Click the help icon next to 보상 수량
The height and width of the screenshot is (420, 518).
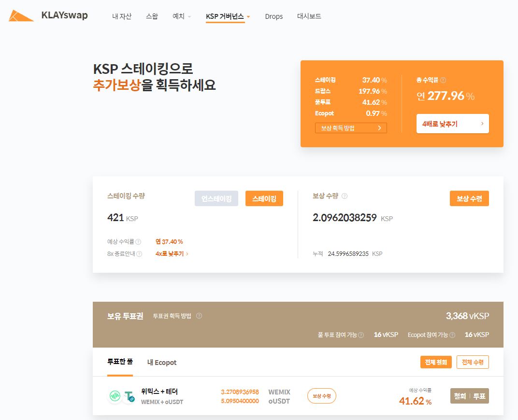(345, 196)
